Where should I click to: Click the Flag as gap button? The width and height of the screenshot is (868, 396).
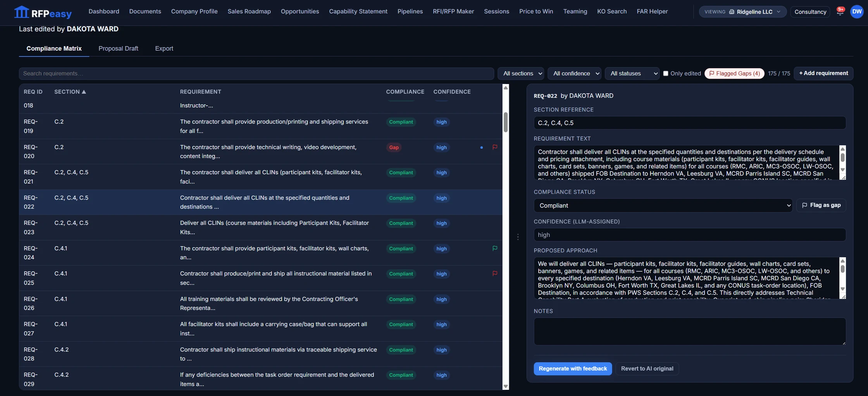[x=821, y=205]
